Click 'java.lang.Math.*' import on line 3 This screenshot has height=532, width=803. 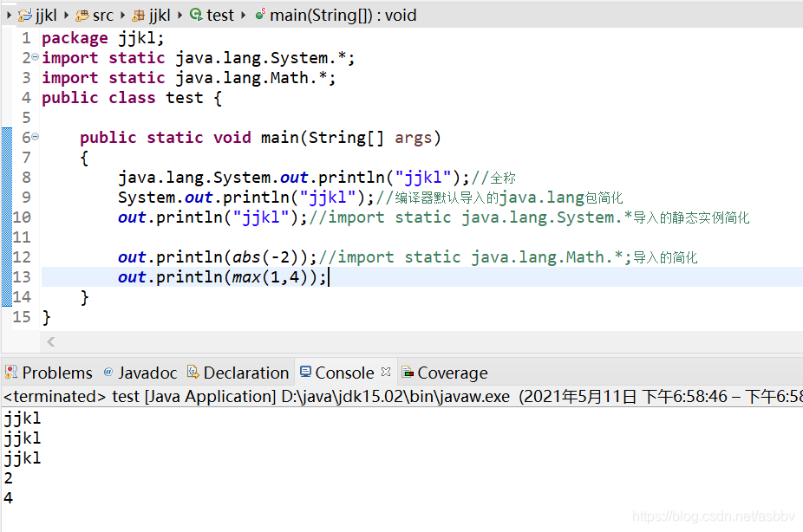point(251,78)
